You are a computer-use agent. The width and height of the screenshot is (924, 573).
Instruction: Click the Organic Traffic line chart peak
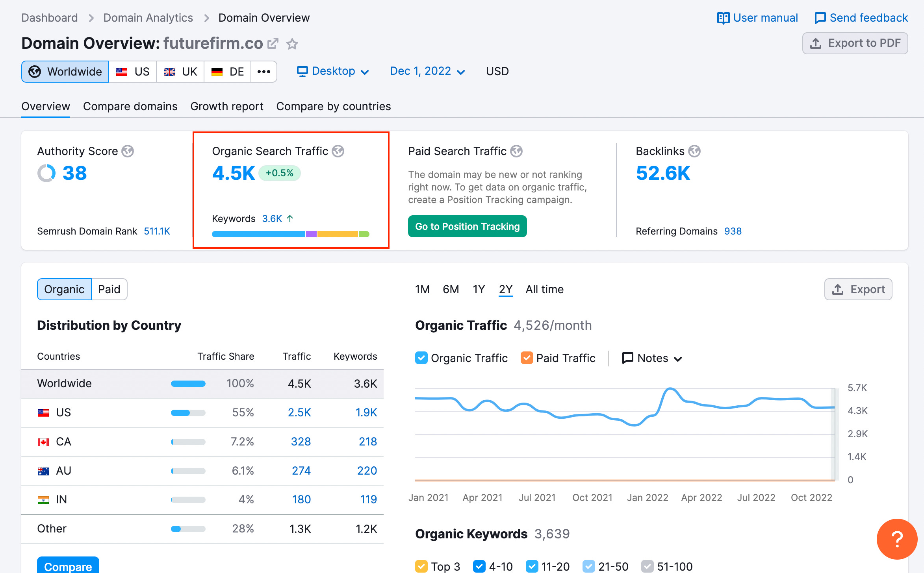[x=670, y=389]
